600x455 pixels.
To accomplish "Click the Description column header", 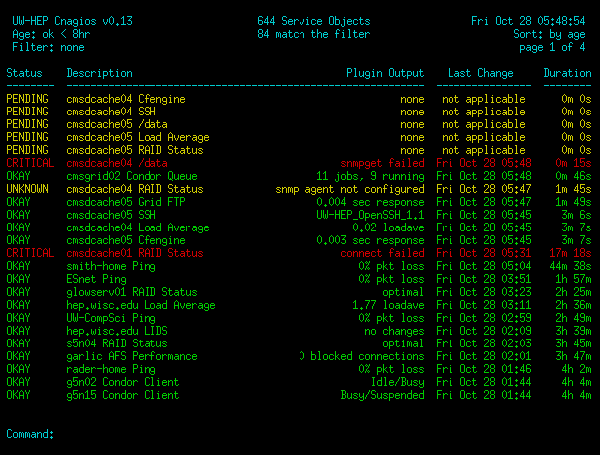I will click(99, 73).
